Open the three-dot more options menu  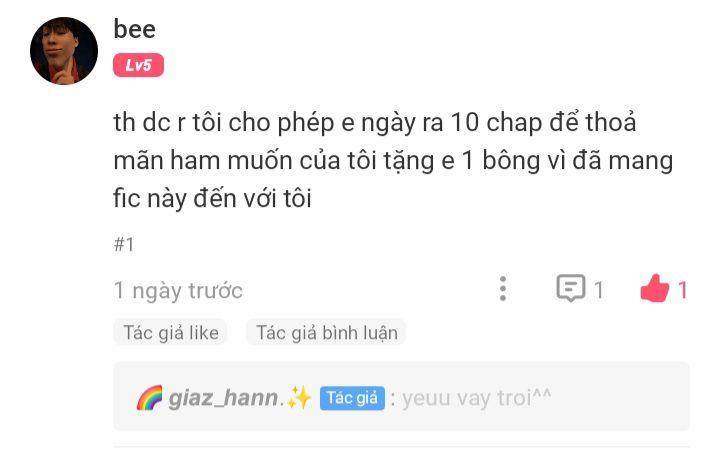tap(503, 289)
